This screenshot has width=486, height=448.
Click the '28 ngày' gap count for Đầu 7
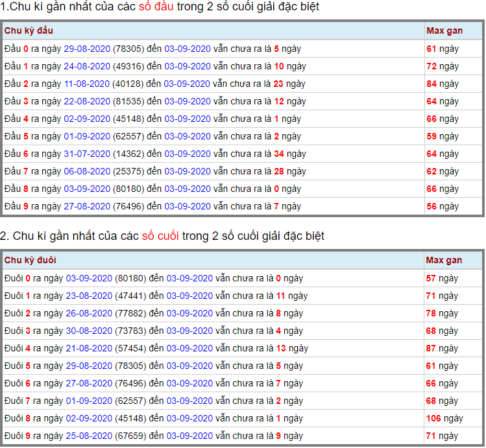pos(290,171)
